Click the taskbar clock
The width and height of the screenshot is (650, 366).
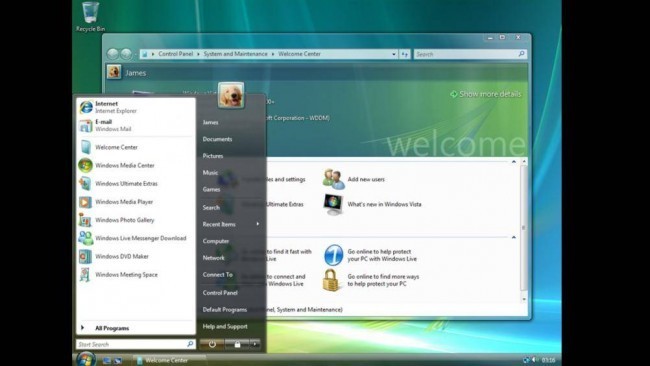coord(548,360)
